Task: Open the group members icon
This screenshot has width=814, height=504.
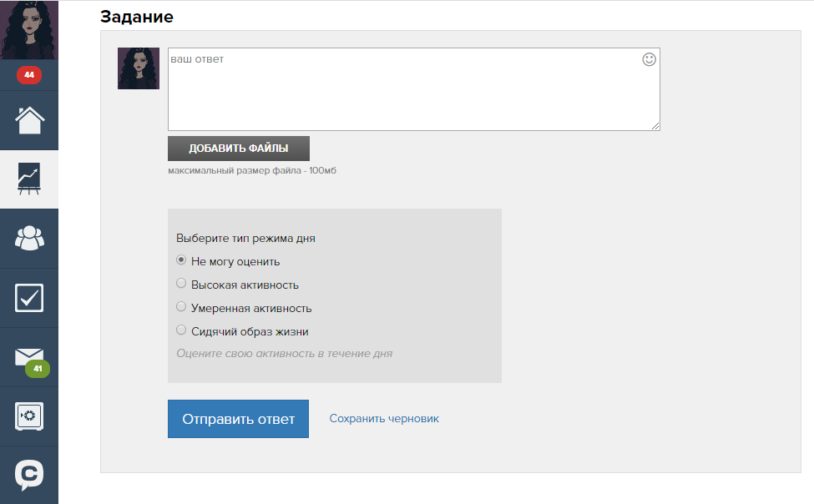Action: point(29,239)
